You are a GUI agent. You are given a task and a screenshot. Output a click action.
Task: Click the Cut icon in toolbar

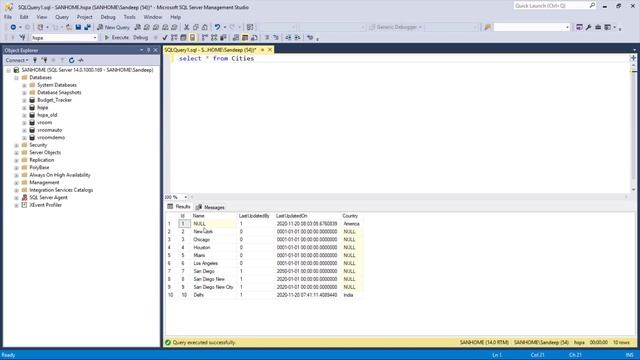[x=186, y=27]
